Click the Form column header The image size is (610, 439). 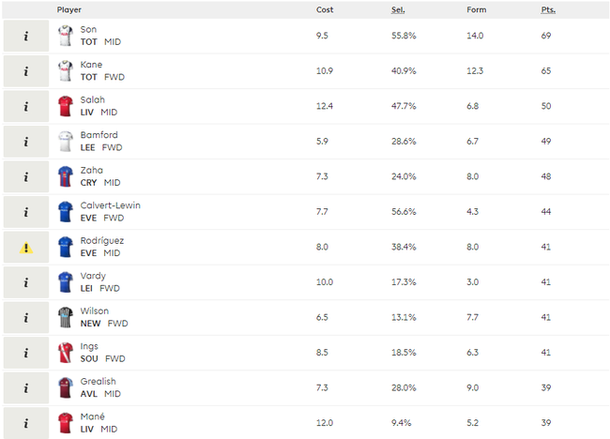click(476, 10)
